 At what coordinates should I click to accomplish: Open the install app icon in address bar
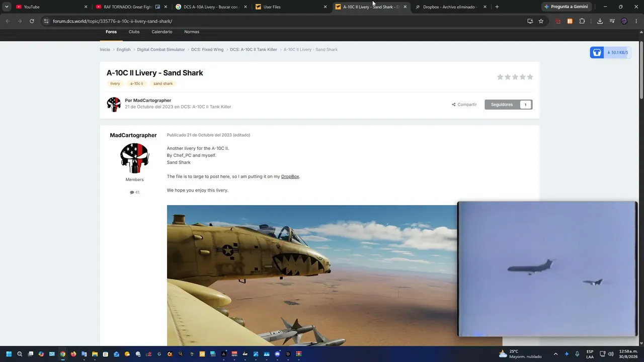point(530,21)
